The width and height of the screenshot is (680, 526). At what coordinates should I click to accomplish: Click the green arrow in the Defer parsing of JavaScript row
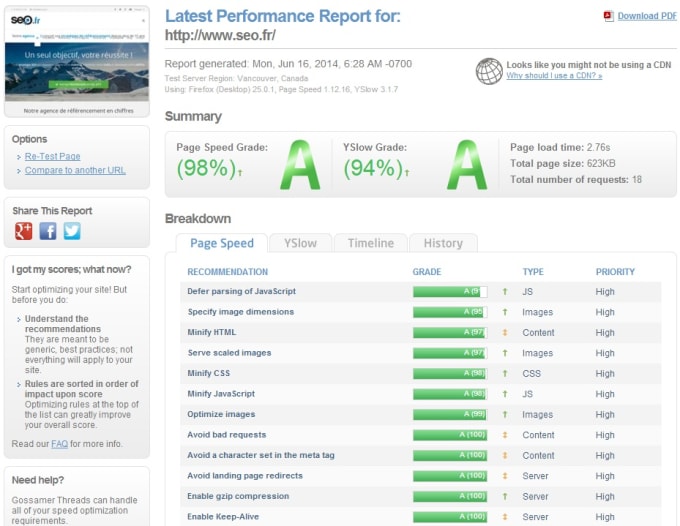[x=505, y=291]
